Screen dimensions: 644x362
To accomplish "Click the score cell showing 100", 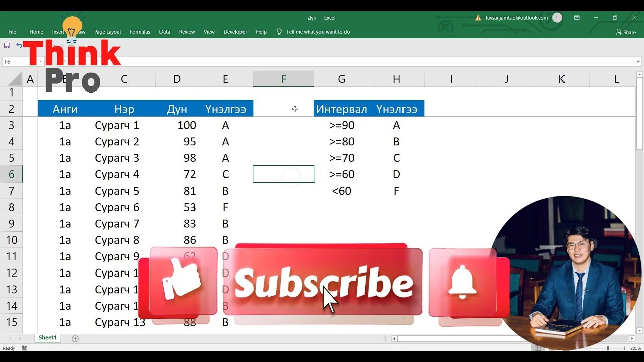I will (177, 125).
